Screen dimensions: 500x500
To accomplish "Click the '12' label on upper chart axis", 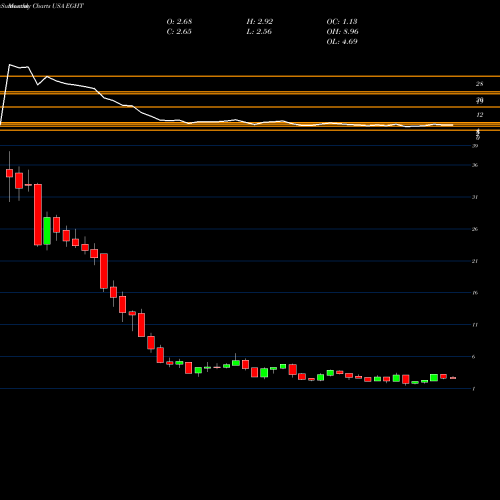I will coord(479,115).
